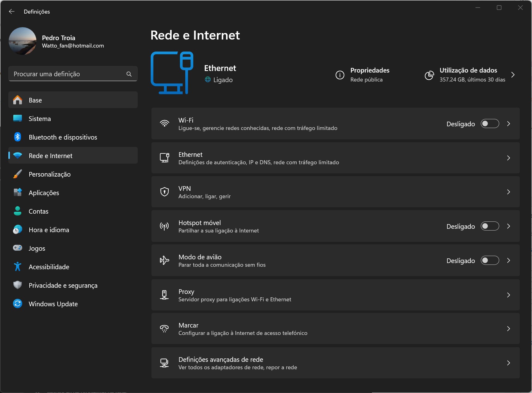Viewport: 532px width, 393px height.
Task: Click the Windows Update sync icon
Action: point(18,304)
